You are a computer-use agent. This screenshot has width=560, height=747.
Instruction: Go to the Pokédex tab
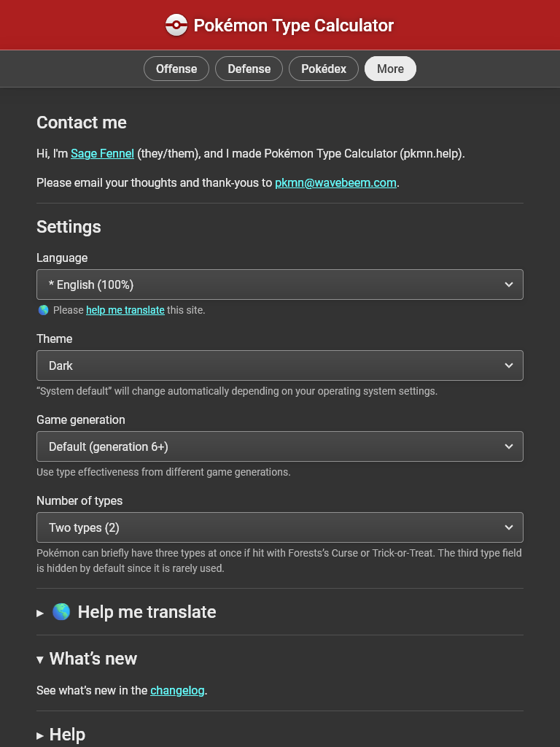point(324,69)
